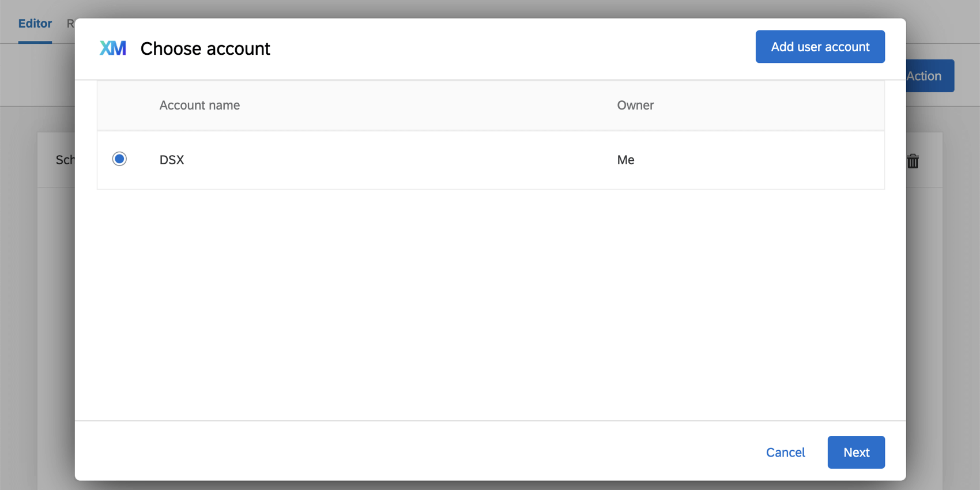Click the Account name column header
980x490 pixels.
199,105
